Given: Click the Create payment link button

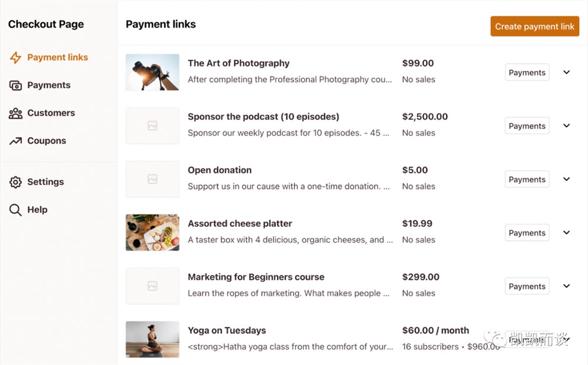Looking at the screenshot, I should coord(534,26).
